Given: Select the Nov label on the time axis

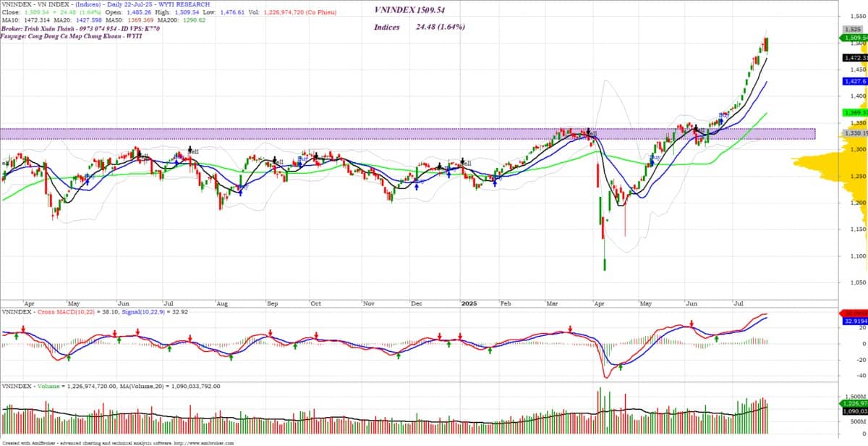Looking at the screenshot, I should click(x=368, y=305).
